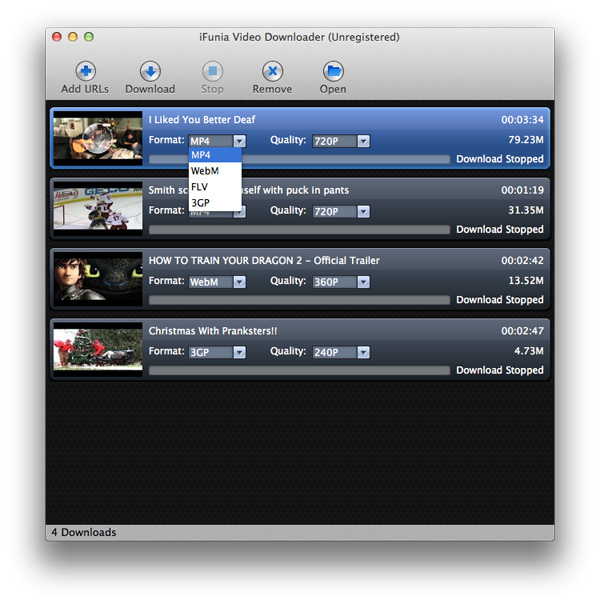Select the hockey video thumbnail

click(x=98, y=208)
